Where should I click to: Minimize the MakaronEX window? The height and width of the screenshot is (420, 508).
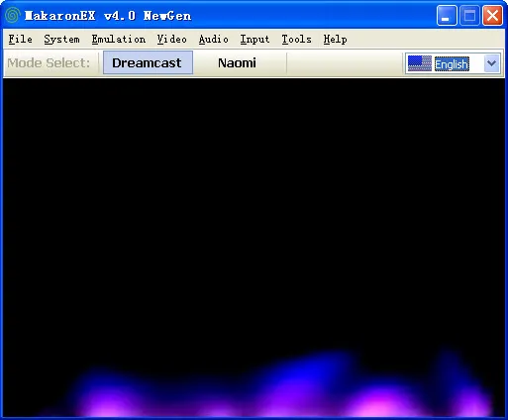[x=447, y=15]
